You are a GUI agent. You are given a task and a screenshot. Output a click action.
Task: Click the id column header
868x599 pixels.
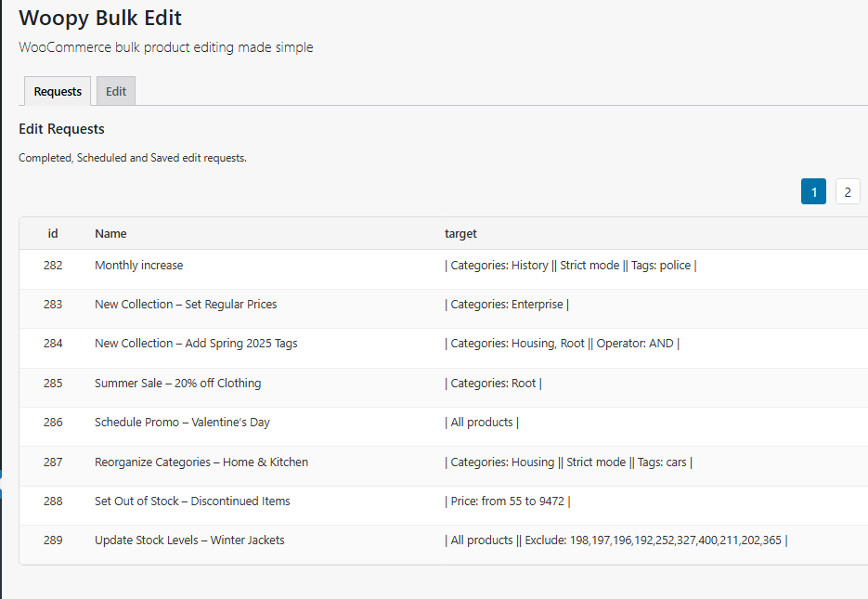tap(53, 233)
